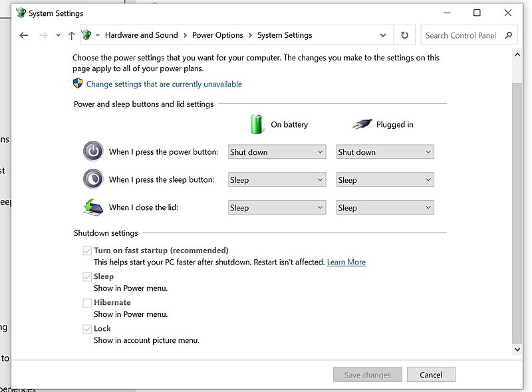Go up one level with up arrow
The width and height of the screenshot is (532, 392).
pyautogui.click(x=71, y=35)
